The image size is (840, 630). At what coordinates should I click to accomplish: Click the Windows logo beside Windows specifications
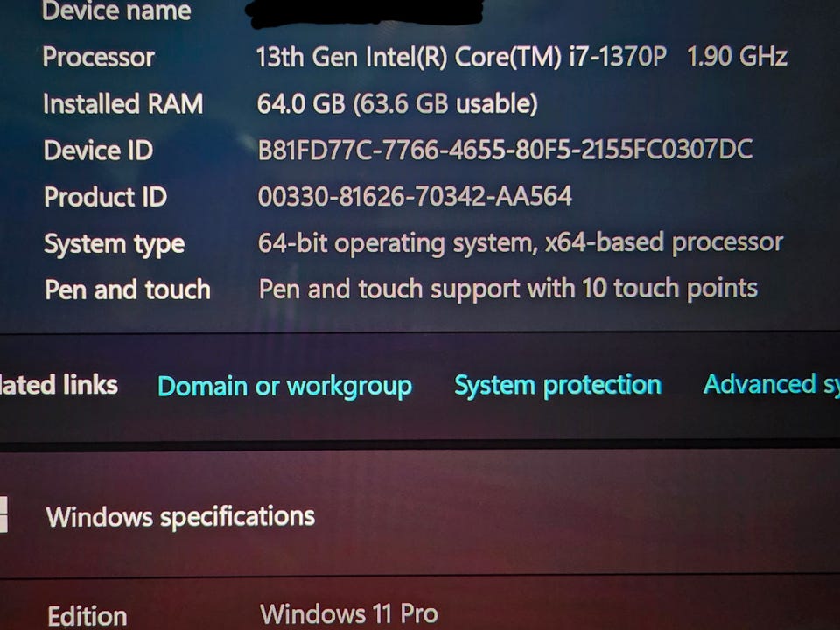tap(3, 514)
